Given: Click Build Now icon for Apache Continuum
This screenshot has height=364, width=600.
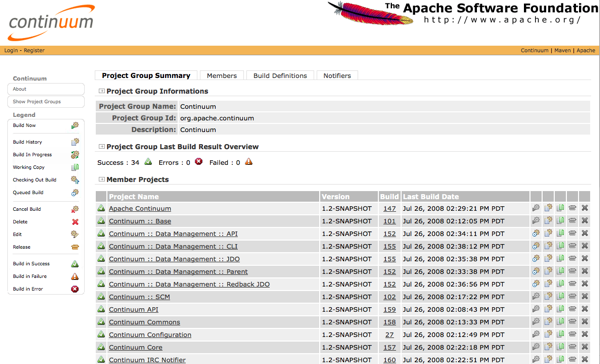Looking at the screenshot, I should (x=536, y=208).
